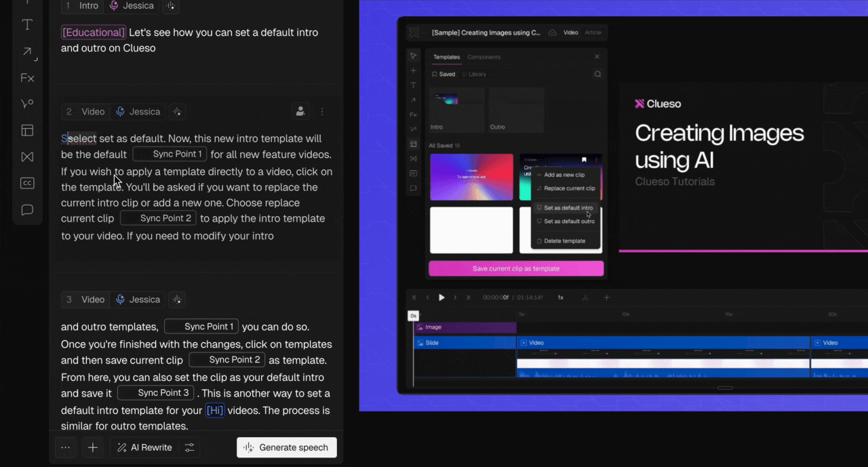Click the search icon in Templates panel
Image resolution: width=868 pixels, height=467 pixels.
[x=597, y=75]
